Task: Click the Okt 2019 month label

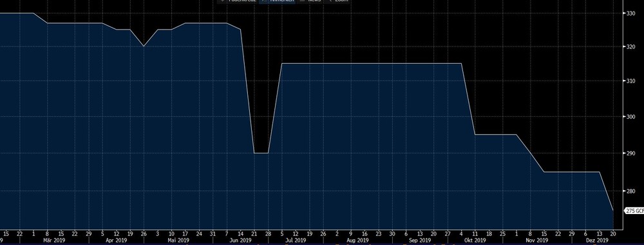Action: click(x=475, y=240)
